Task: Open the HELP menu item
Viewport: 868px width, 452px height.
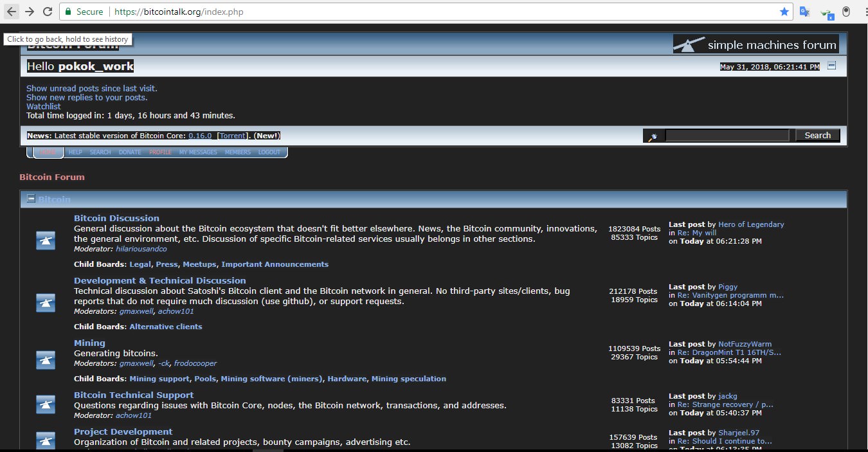Action: [x=75, y=152]
